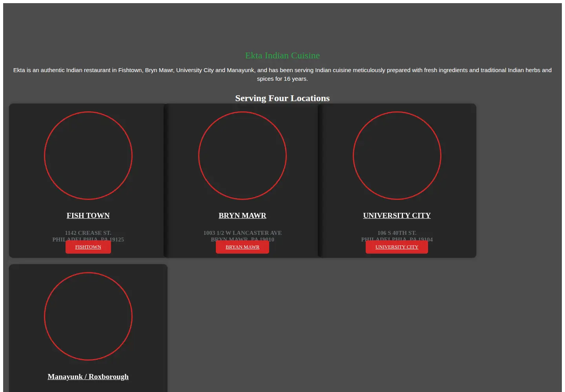Click the 106 S 40TH ST. address text

397,233
